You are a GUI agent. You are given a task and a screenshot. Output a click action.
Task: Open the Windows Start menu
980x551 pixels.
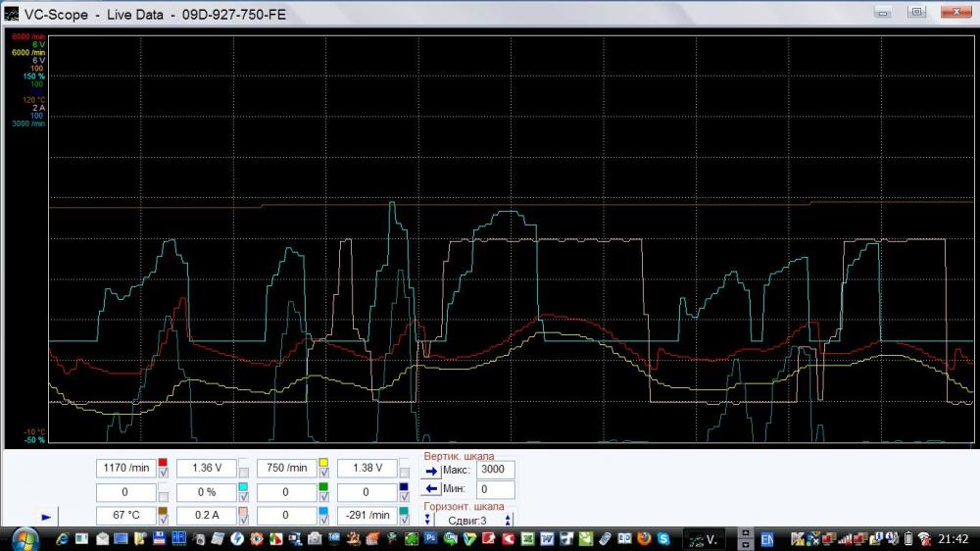pyautogui.click(x=22, y=538)
